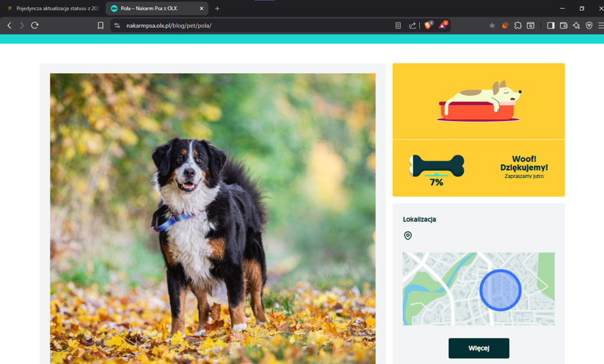Open browser main hamburger menu

(601, 25)
